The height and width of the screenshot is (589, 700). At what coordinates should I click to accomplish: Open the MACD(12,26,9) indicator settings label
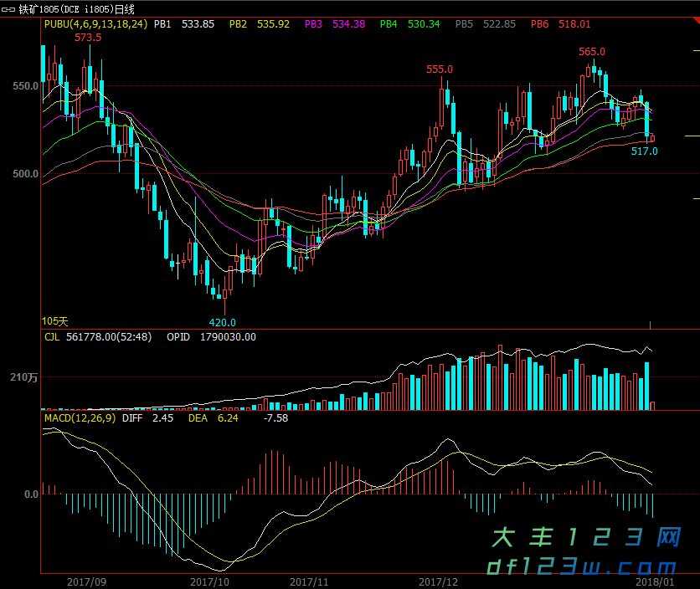80,417
